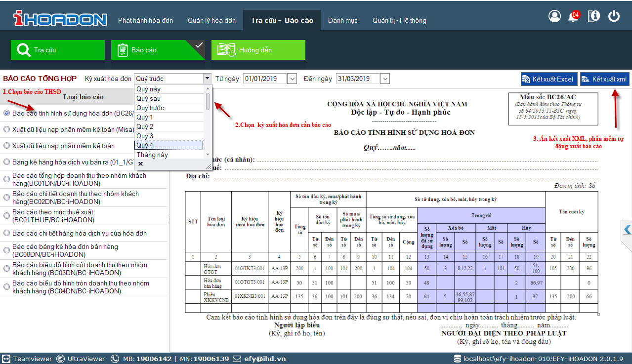
Task: Click Kết xuất Excel button
Action: pyautogui.click(x=549, y=79)
